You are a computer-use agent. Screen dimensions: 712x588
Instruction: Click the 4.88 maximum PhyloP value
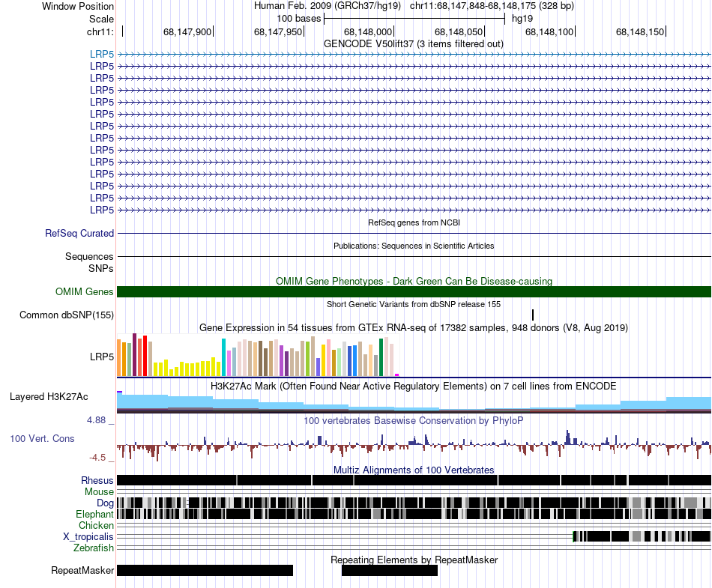(x=96, y=420)
